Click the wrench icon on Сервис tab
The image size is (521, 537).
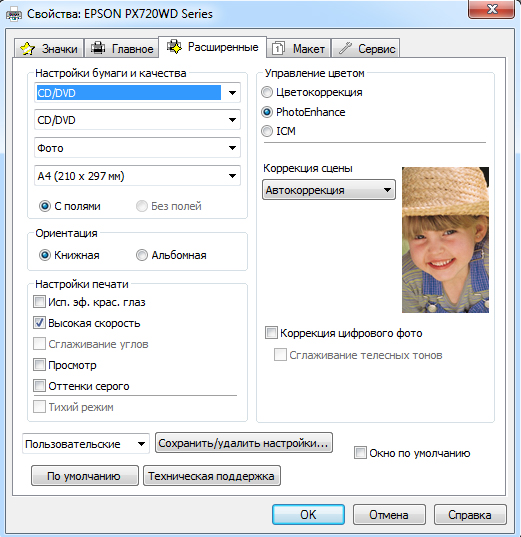tap(345, 48)
